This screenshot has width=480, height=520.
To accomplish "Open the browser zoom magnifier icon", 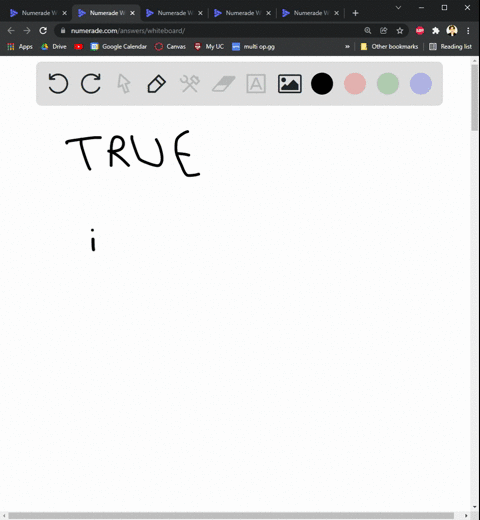I will point(368,31).
